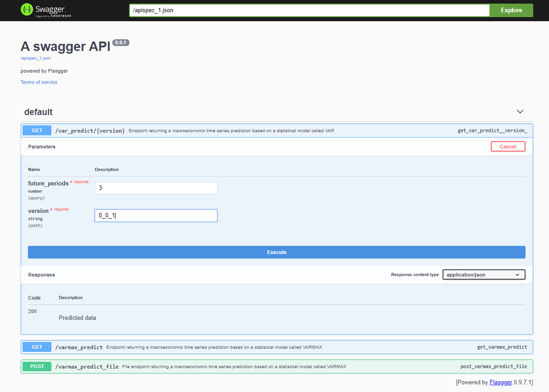The height and width of the screenshot is (392, 549).
Task: Click the GET badge for varmax_predict
Action: coord(37,347)
